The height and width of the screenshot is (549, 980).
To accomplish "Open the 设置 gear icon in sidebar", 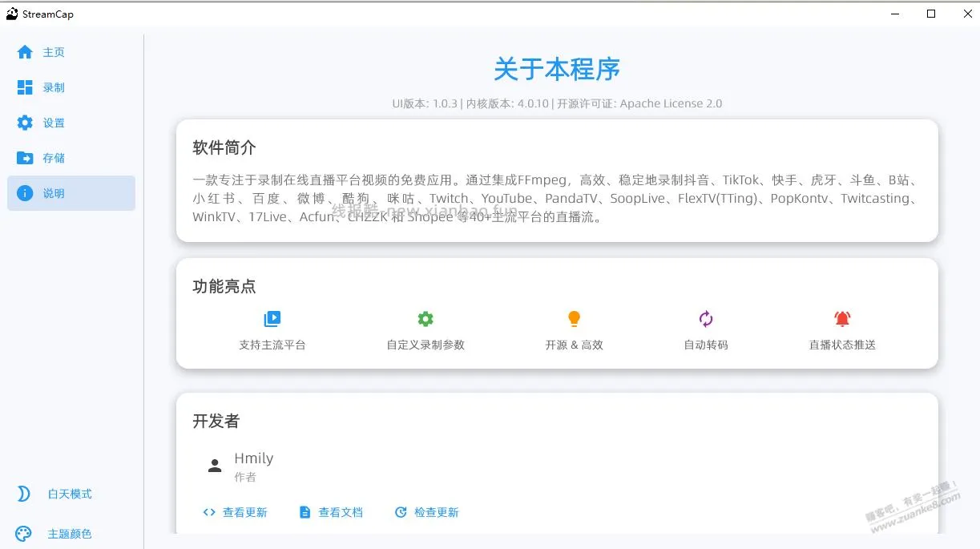I will 25,123.
